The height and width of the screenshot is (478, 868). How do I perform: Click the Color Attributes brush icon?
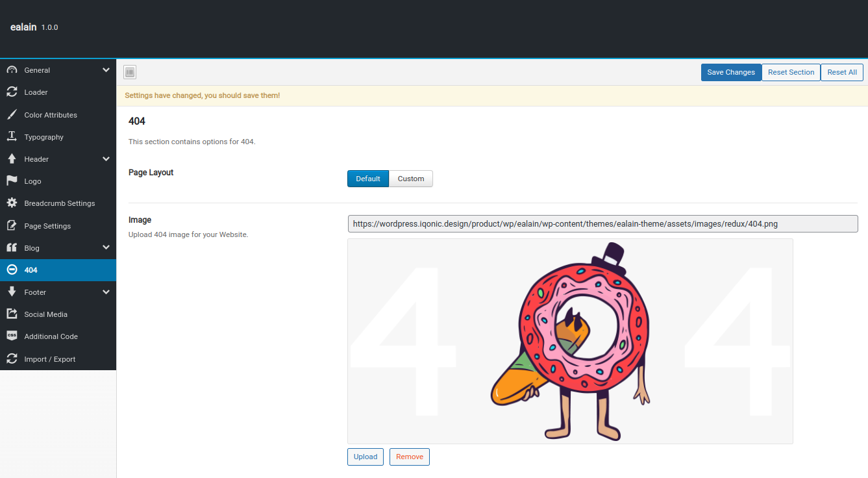pos(12,115)
